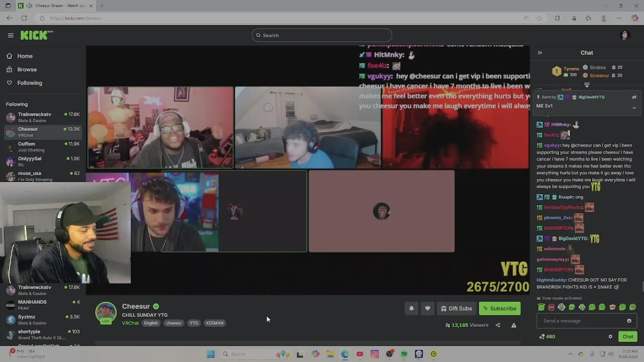Viewport: 644px width, 362px height.
Task: Show hidden tray icons chevron
Action: coord(570,354)
